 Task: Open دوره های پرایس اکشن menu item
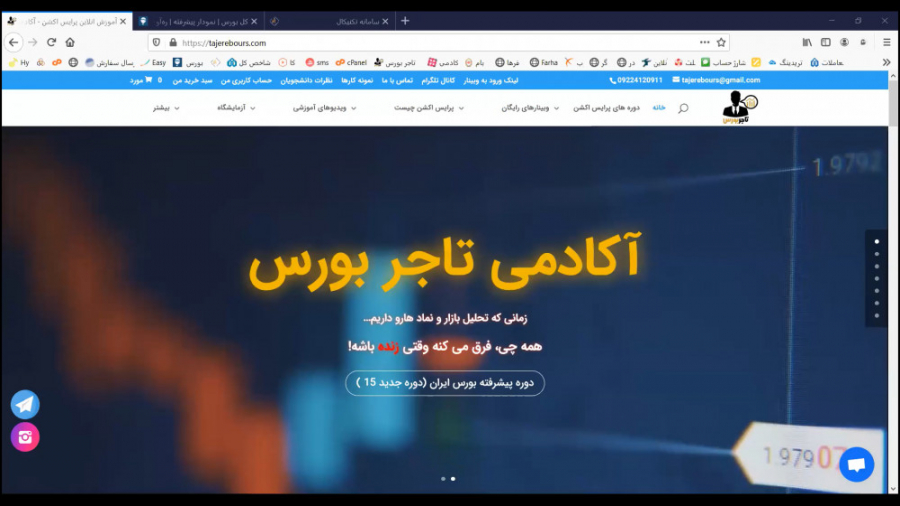(606, 108)
